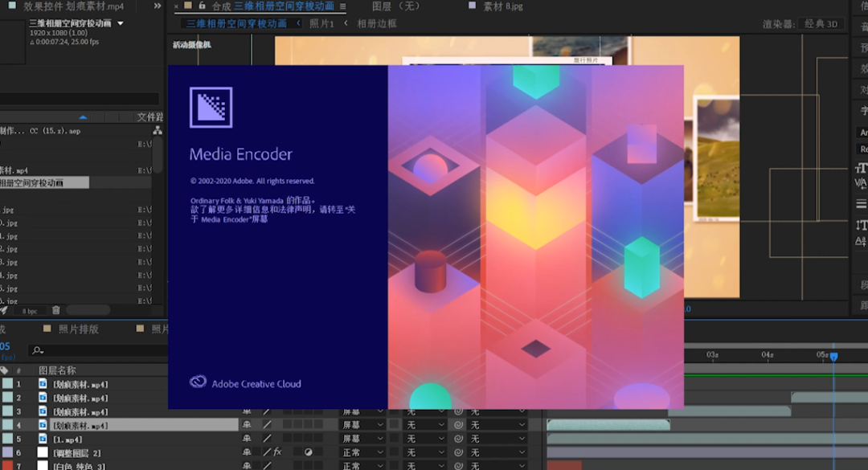The height and width of the screenshot is (470, 868).
Task: Click the sort arrow in the project column header
Action: tap(83, 117)
